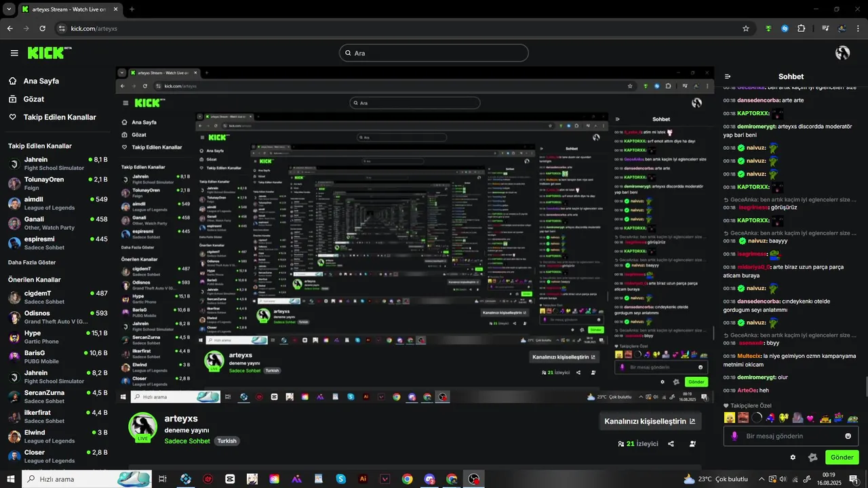Click the Ara search field
Screen dimensions: 868x488
click(434, 53)
